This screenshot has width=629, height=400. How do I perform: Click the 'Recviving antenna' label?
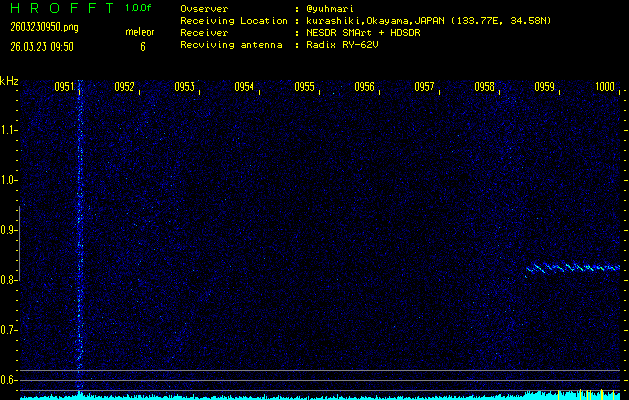(231, 45)
